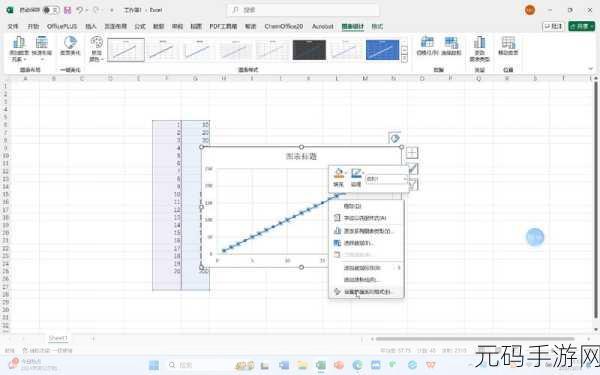
Task: Open Microsoft Edge from the taskbar
Action: pyautogui.click(x=357, y=365)
